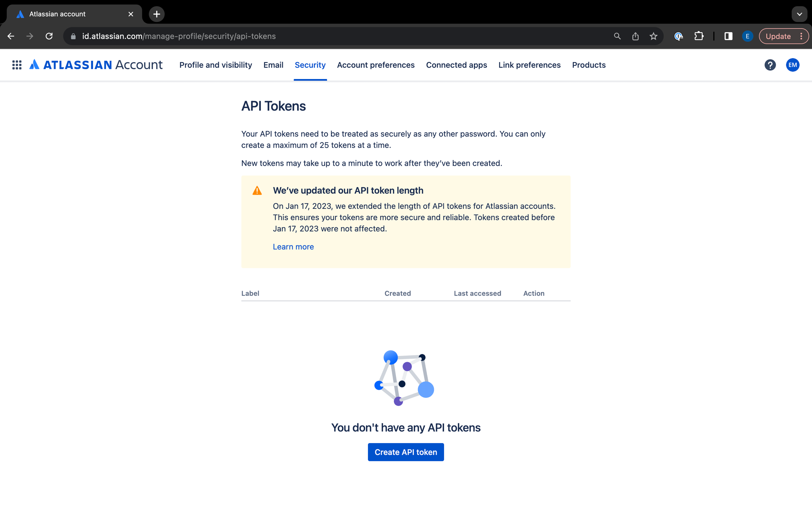Bookmark this page with the star icon
This screenshot has height=508, width=812.
653,36
